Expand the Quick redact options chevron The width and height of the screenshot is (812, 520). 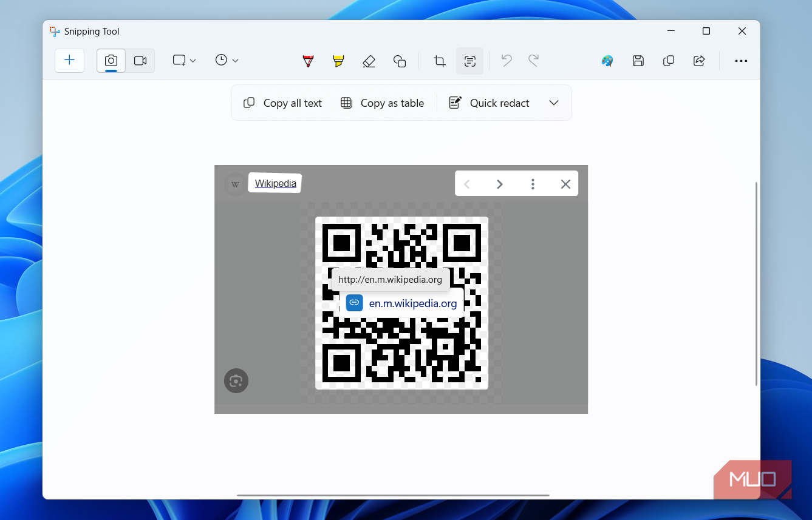coord(554,103)
